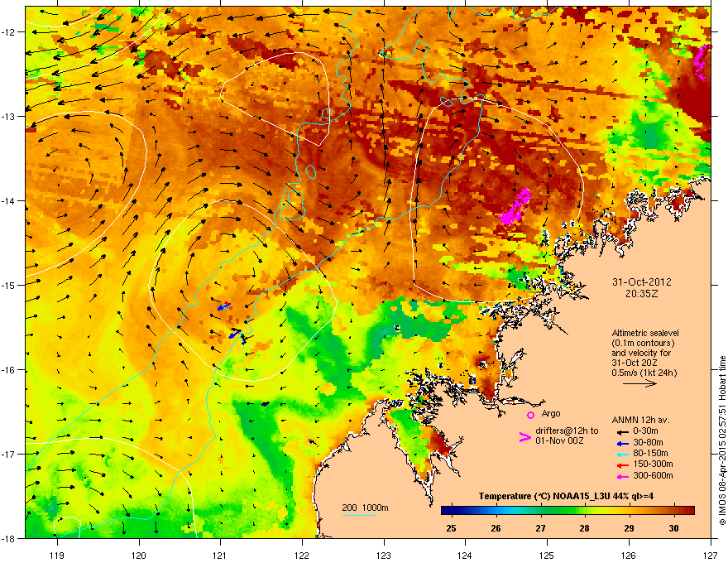Click the longitude axis label '120'

[139, 555]
